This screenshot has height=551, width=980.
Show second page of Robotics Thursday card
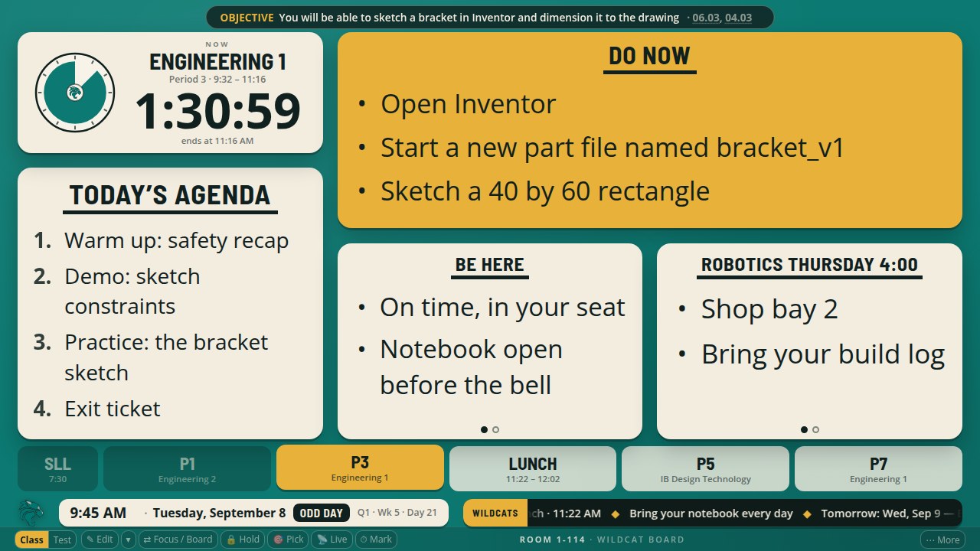click(815, 429)
